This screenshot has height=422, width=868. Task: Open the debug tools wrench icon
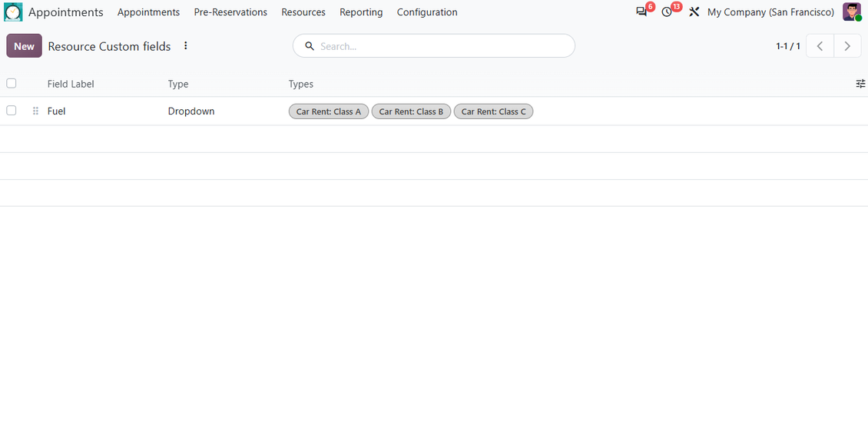click(694, 12)
